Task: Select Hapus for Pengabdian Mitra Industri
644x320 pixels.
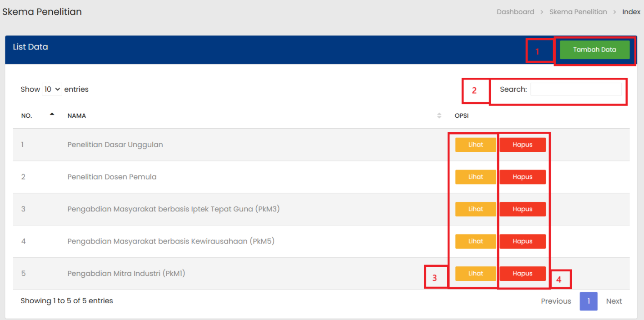Action: pos(522,274)
